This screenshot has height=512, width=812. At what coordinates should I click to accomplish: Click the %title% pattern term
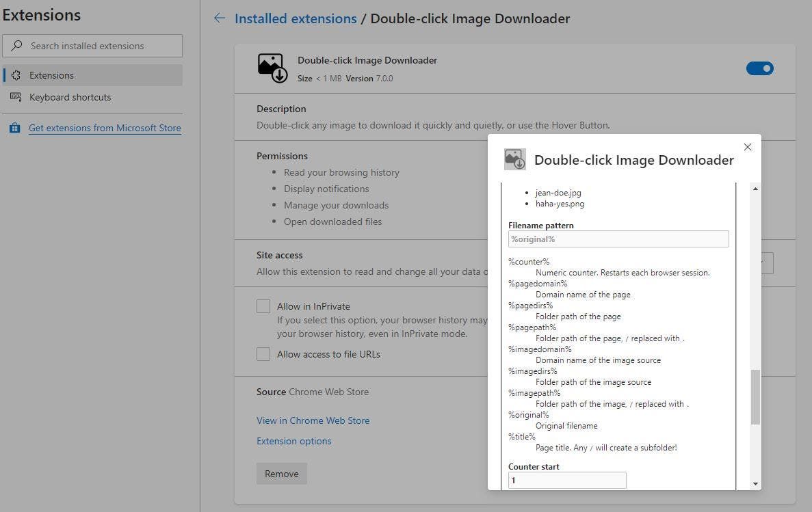pyautogui.click(x=521, y=436)
